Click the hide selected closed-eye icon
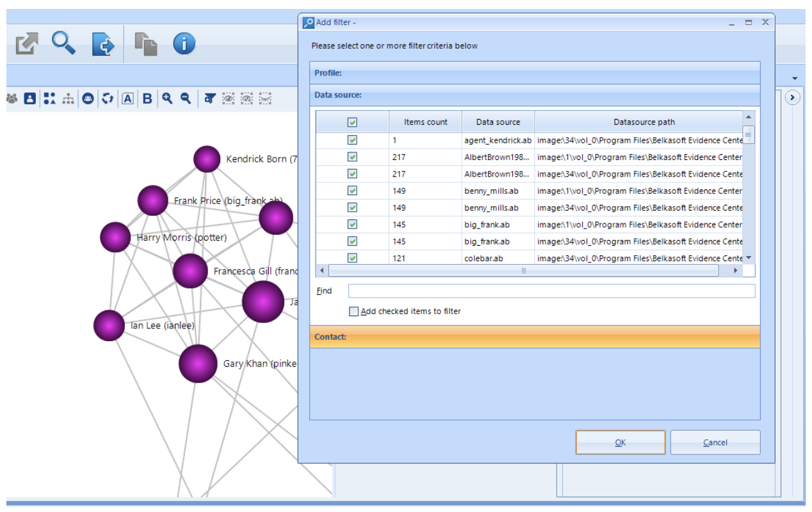812x512 pixels. coord(265,99)
